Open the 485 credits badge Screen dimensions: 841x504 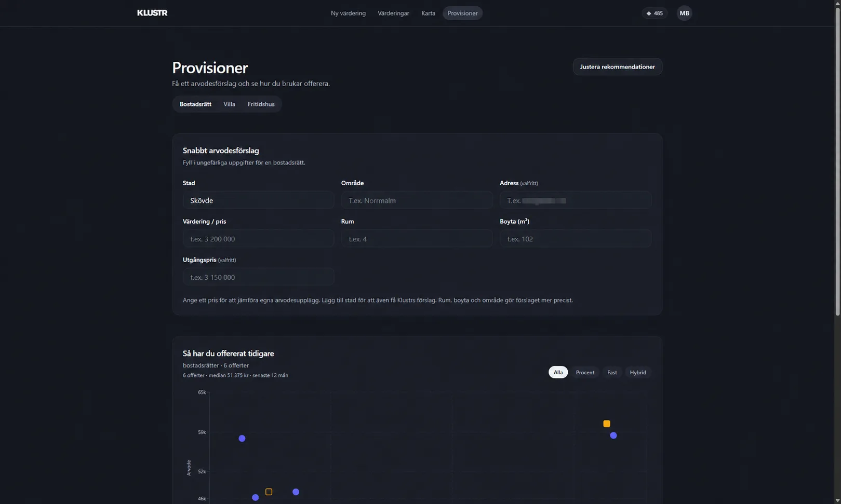pyautogui.click(x=655, y=13)
